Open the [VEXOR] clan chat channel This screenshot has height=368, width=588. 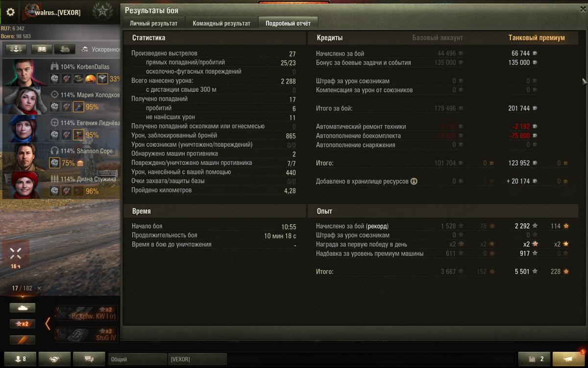[197, 359]
